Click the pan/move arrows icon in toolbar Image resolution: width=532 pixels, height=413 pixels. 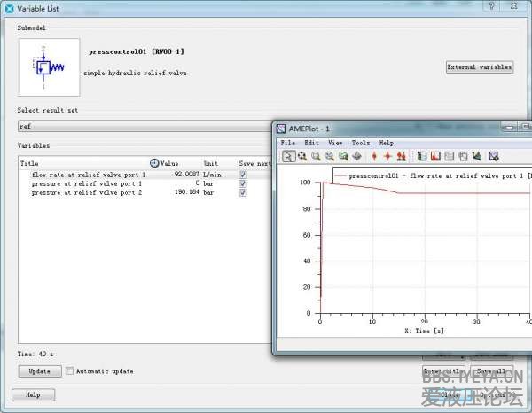point(356,156)
